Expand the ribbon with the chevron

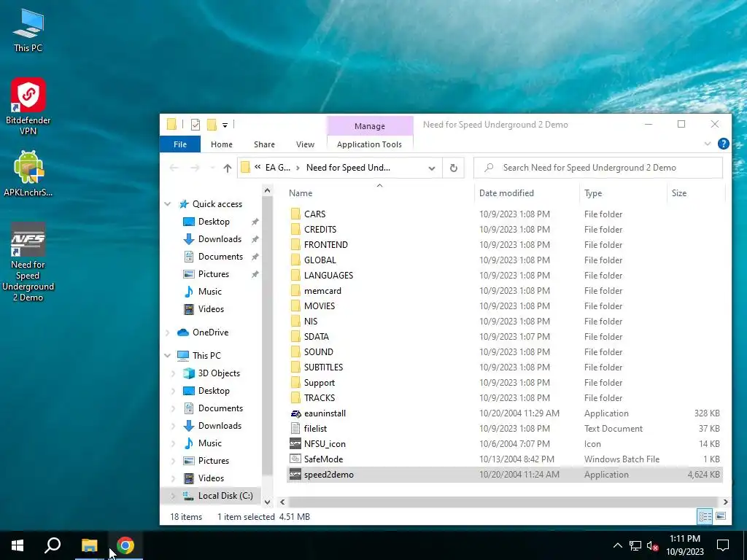point(708,144)
